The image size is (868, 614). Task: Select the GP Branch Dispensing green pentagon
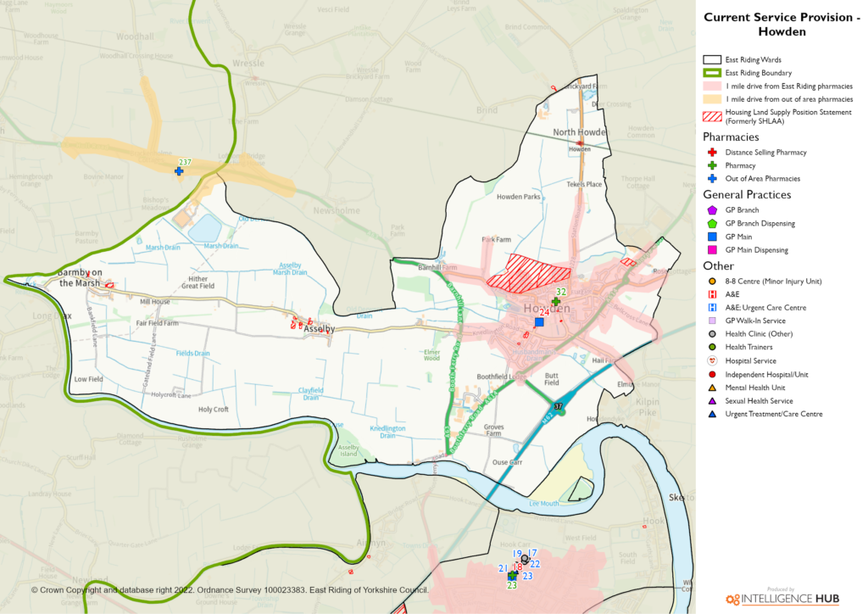[712, 224]
